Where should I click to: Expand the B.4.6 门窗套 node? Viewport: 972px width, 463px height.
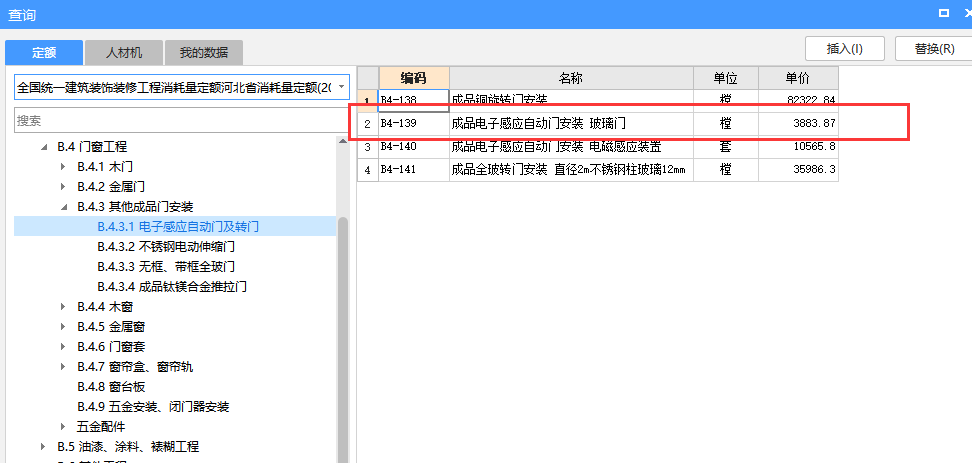coord(64,347)
